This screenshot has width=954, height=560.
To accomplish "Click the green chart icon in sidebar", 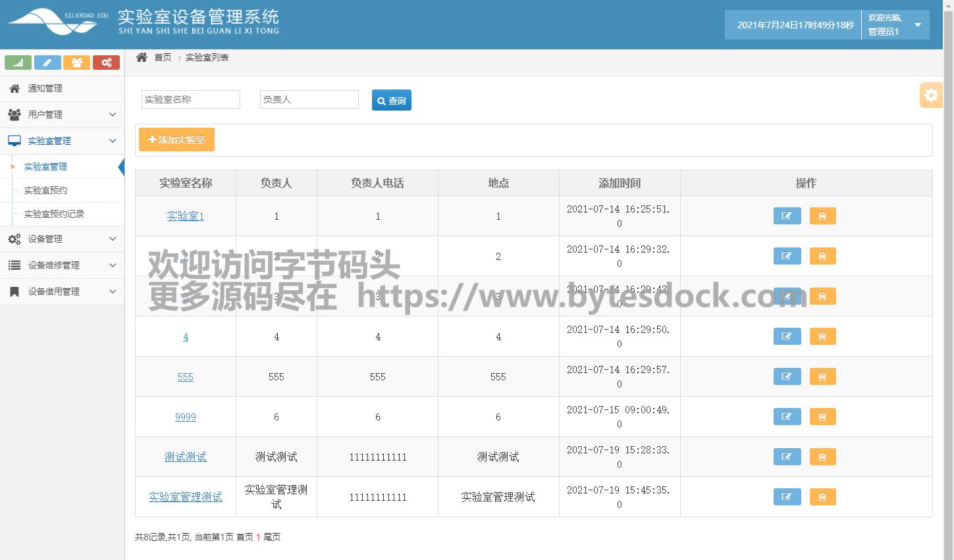I will (x=18, y=63).
